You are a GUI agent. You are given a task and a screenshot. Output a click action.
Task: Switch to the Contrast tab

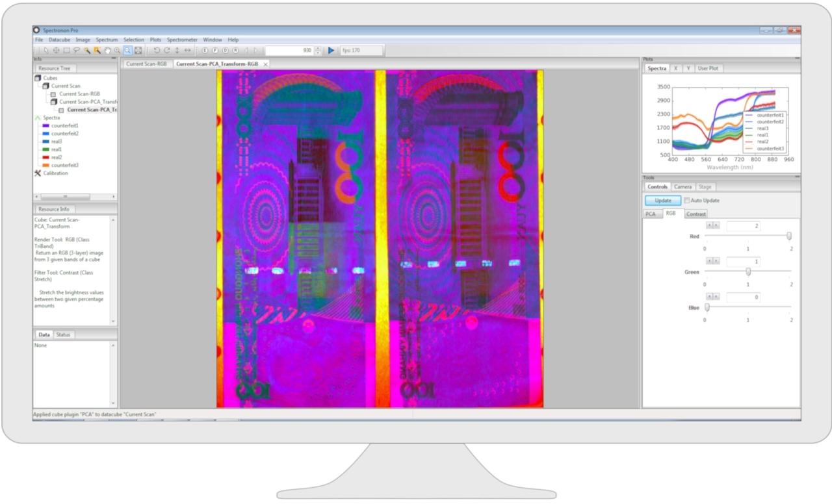[x=695, y=213]
